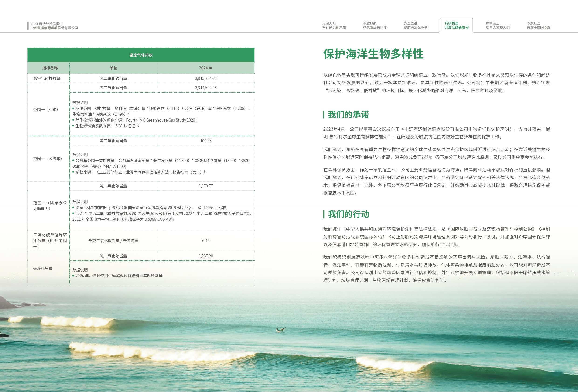Select the 指标名称 column header
578x392 pixels.
coord(50,68)
